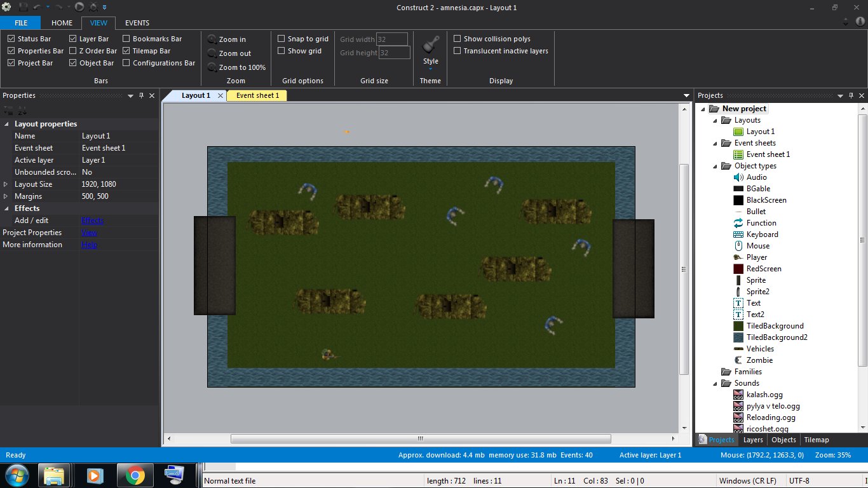Switch to the EVENTS ribbon tab

click(x=137, y=23)
